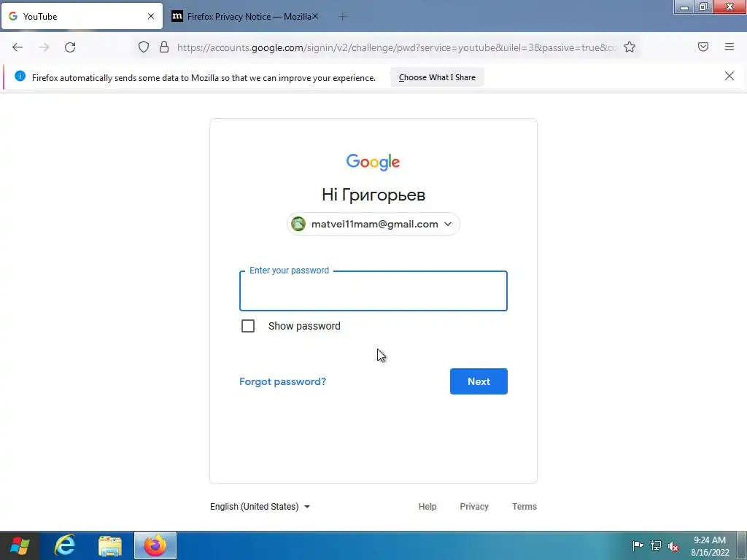The image size is (747, 560).
Task: Close the Firefox Privacy Notice tab
Action: click(315, 16)
